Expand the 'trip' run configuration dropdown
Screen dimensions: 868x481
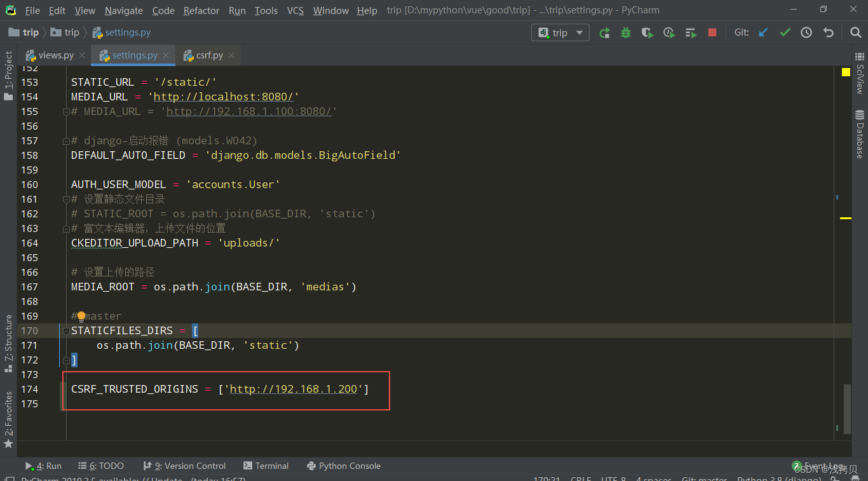point(560,32)
